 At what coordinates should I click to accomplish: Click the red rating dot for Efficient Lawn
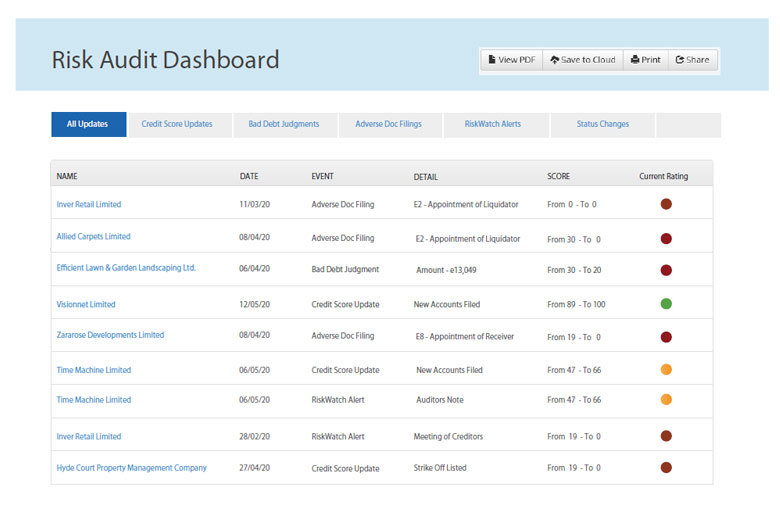[666, 270]
